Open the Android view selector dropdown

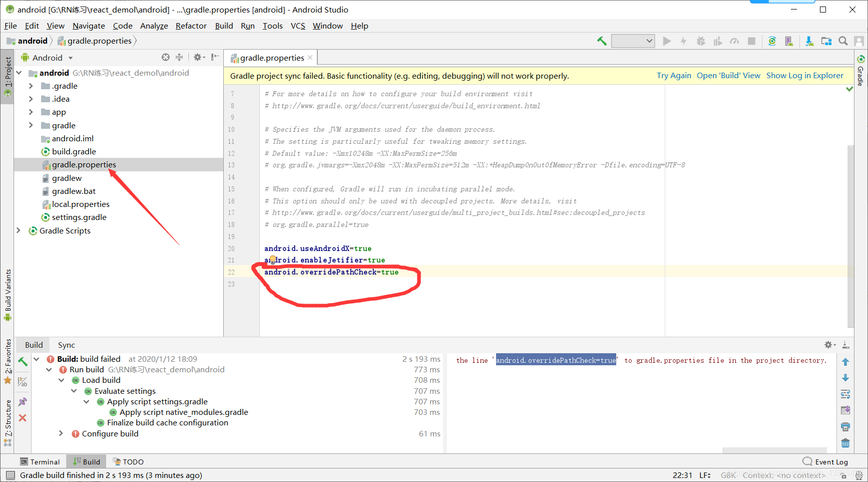[48, 58]
